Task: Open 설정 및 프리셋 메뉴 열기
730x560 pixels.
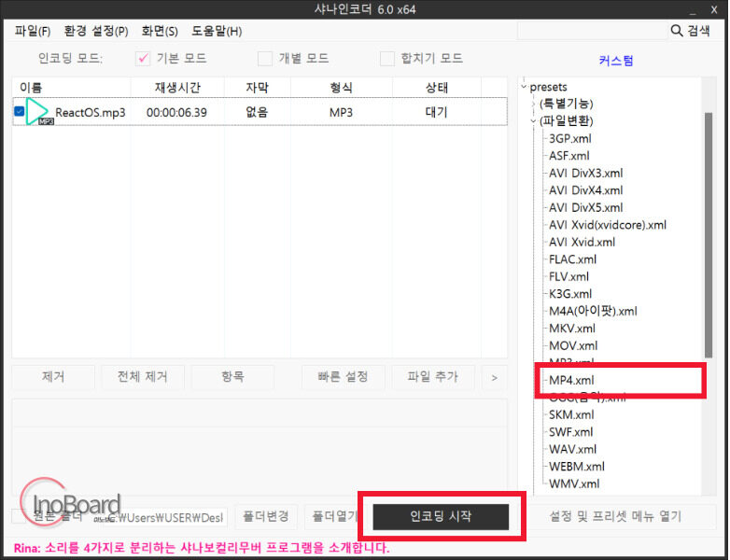Action: click(x=615, y=516)
